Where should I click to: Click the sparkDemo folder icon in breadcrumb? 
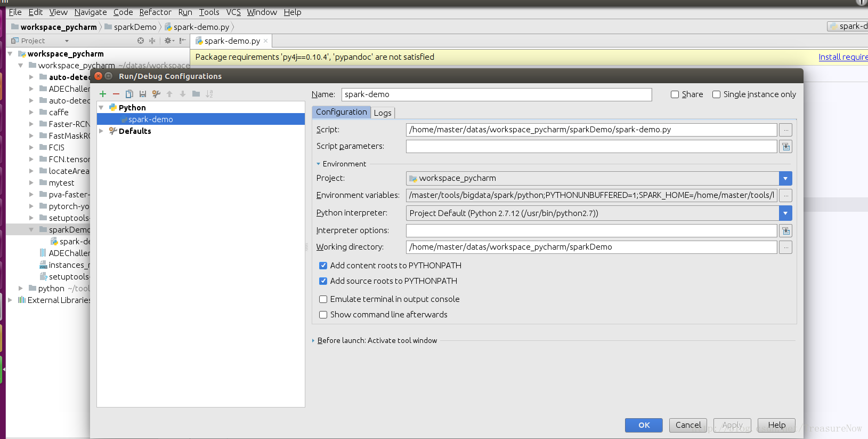tap(108, 27)
